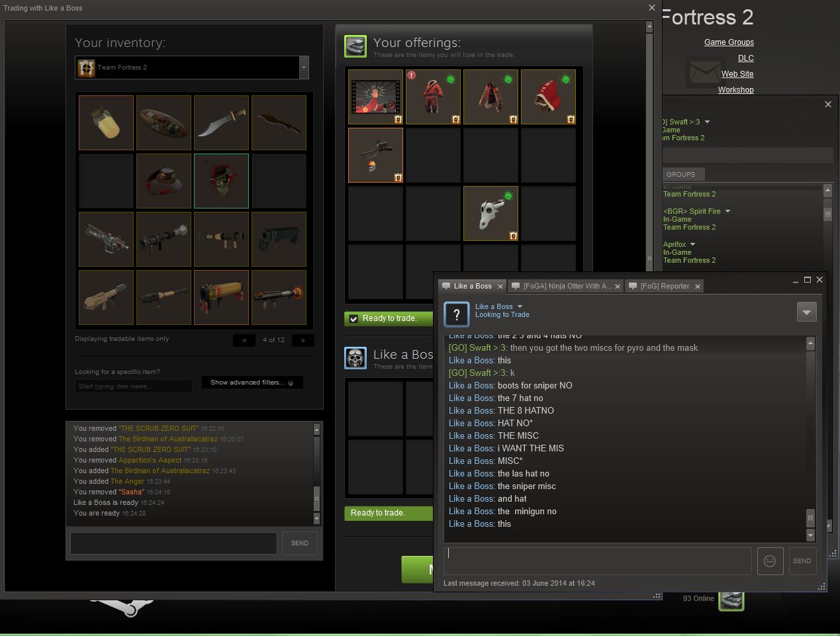The width and height of the screenshot is (840, 636).
Task: Choose the beige angular rocket launcher
Action: point(106,297)
